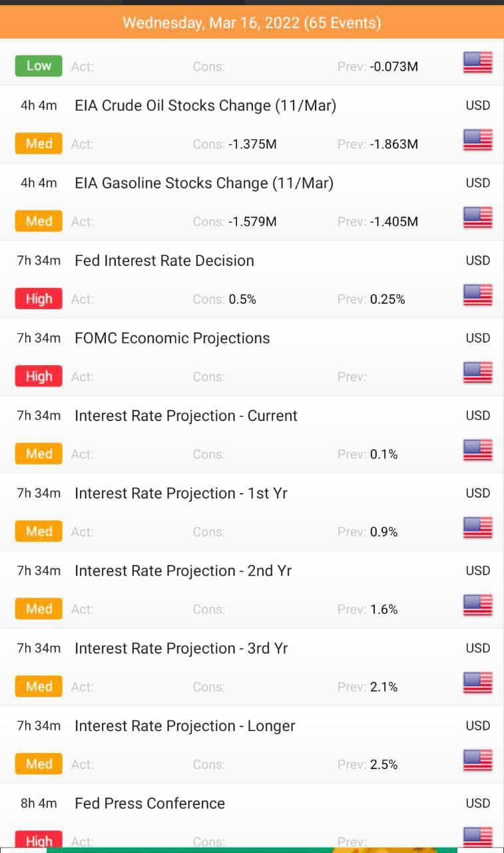Tap the Med badge for EIA Crude Oil Stocks
The image size is (504, 853).
pos(39,144)
